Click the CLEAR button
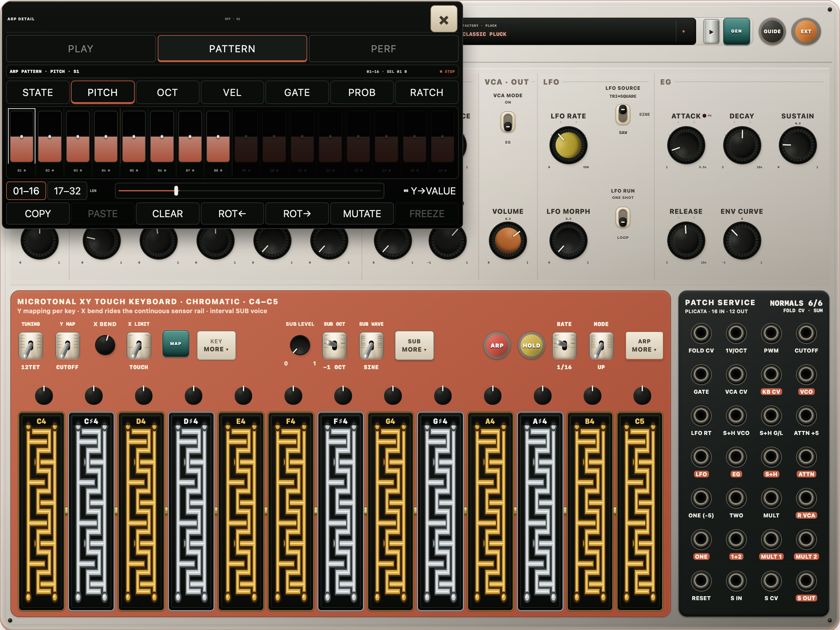This screenshot has height=630, width=840. 168,213
